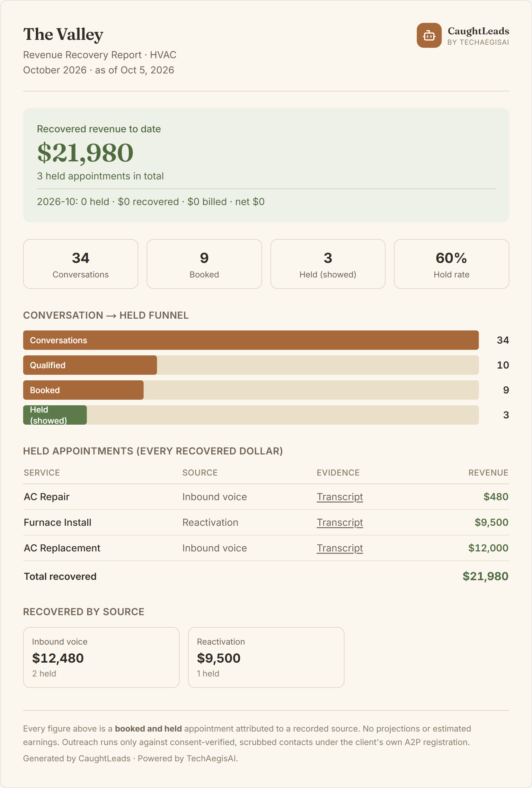Click $9,500 in the Furnace Install row
The width and height of the screenshot is (532, 788).
(x=491, y=522)
